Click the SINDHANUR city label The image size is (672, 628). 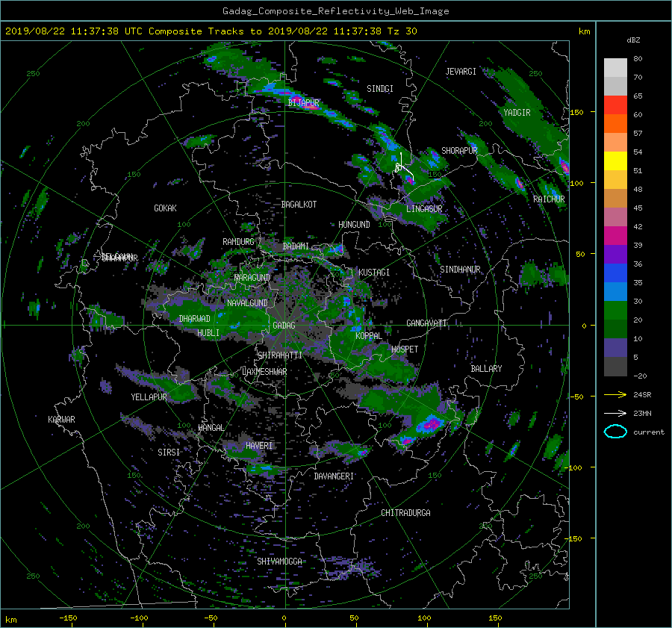pos(460,270)
